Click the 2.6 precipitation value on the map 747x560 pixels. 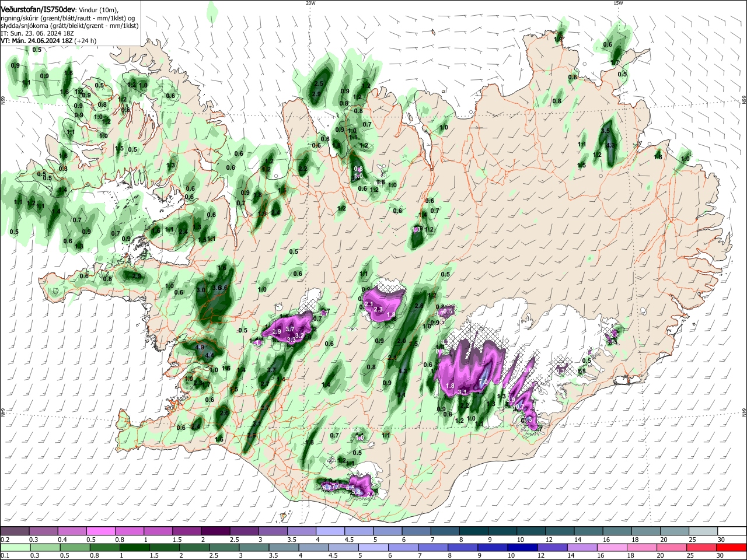225,413
